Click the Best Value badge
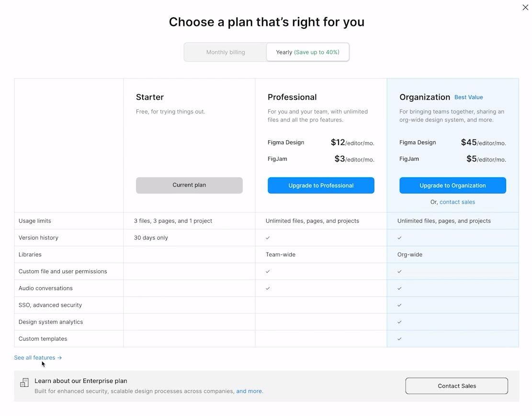 (x=468, y=97)
